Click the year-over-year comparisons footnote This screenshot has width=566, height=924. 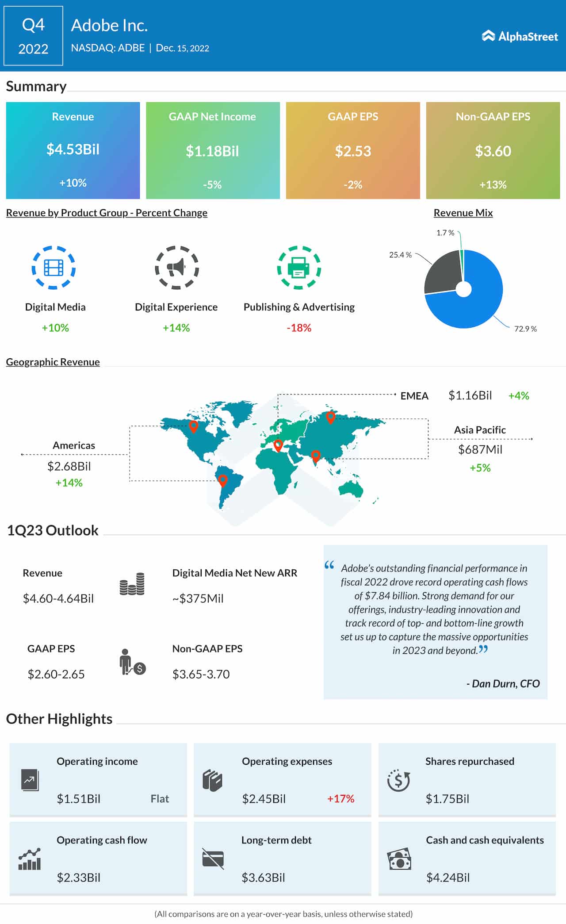click(283, 914)
